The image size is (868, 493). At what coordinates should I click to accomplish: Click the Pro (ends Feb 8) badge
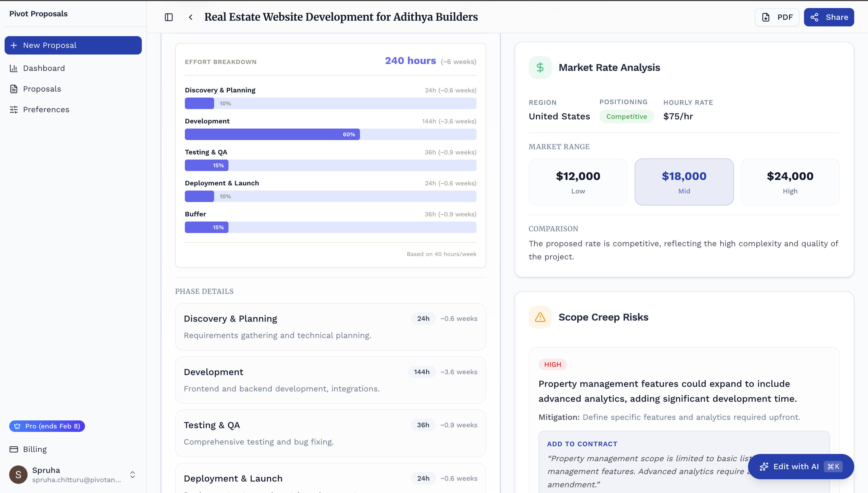click(47, 426)
